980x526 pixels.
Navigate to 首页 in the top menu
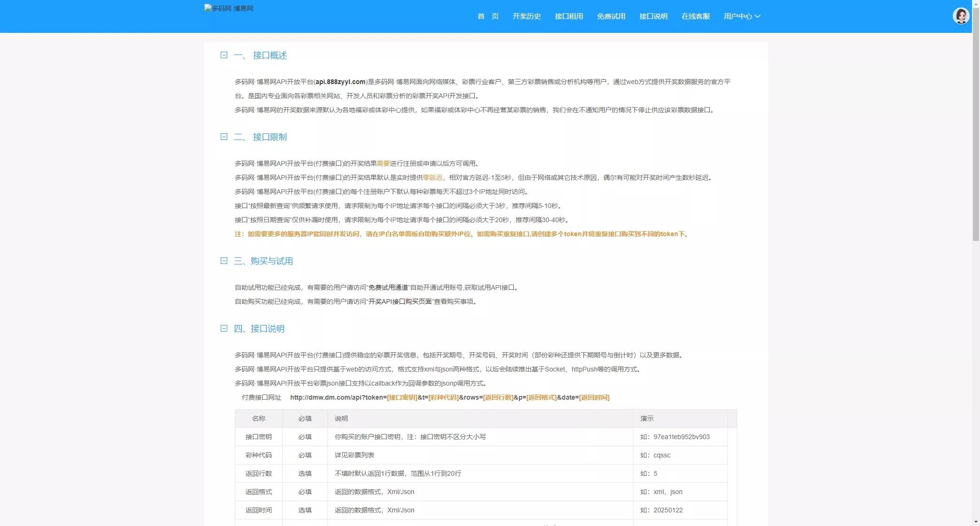tap(487, 16)
